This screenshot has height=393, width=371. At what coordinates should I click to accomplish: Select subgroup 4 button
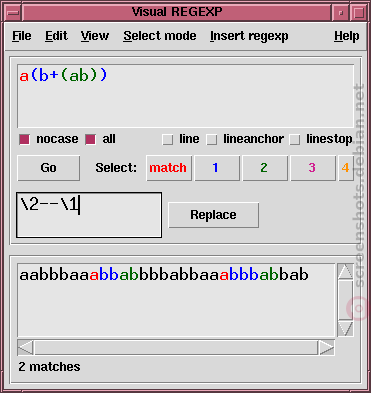pyautogui.click(x=346, y=168)
